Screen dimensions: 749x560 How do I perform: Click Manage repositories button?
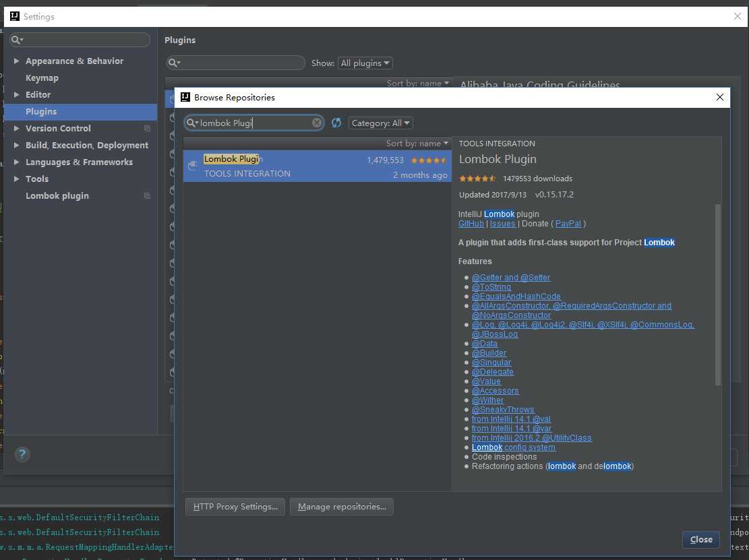(342, 507)
